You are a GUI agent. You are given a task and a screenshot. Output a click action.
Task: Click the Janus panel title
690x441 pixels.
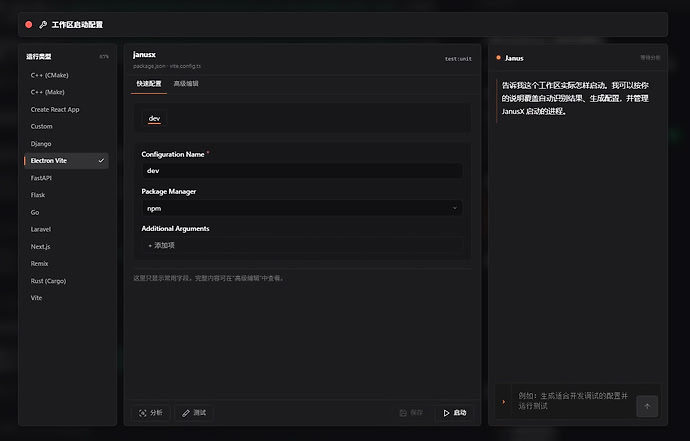pyautogui.click(x=514, y=58)
